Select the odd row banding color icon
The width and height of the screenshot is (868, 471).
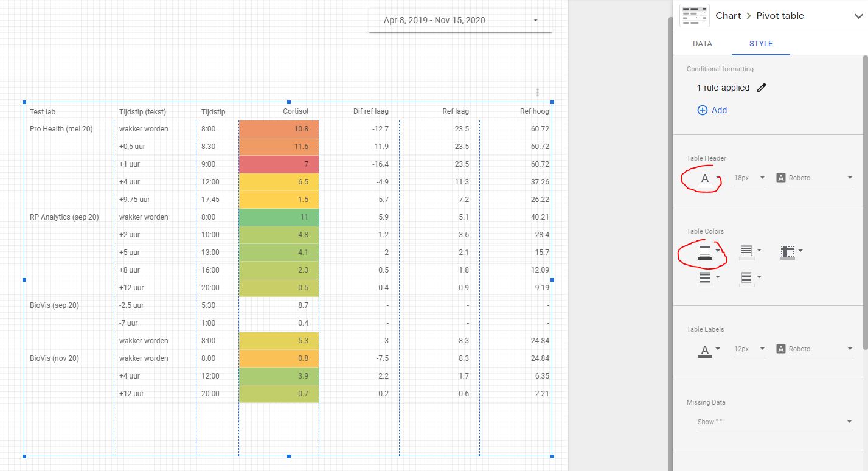706,278
